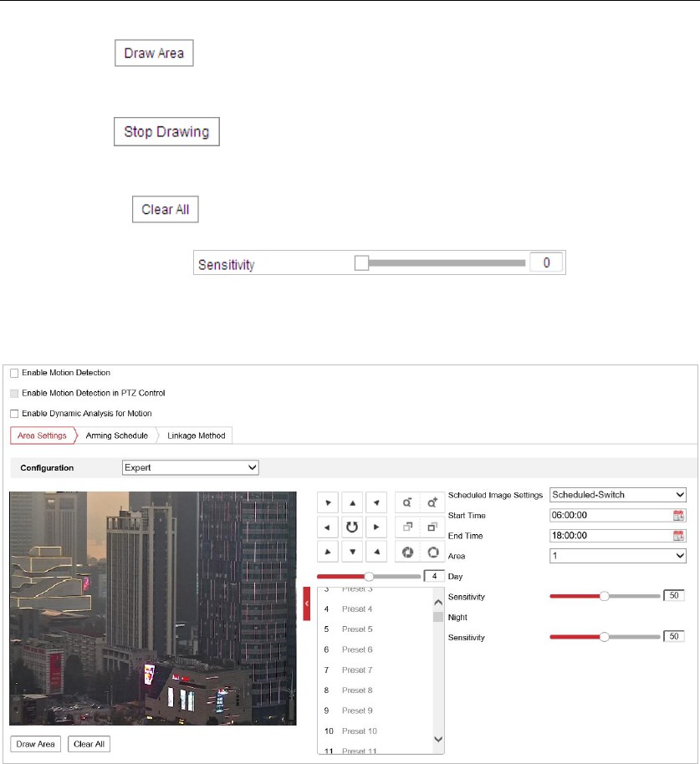Image resolution: width=700 pixels, height=764 pixels.
Task: Click the Day Sensitivity slider handle
Action: click(x=604, y=596)
